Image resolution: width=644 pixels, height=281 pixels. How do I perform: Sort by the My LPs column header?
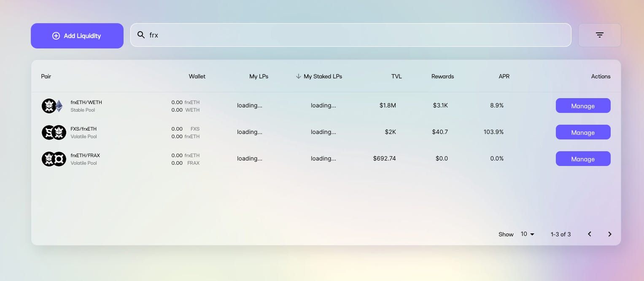pos(259,76)
